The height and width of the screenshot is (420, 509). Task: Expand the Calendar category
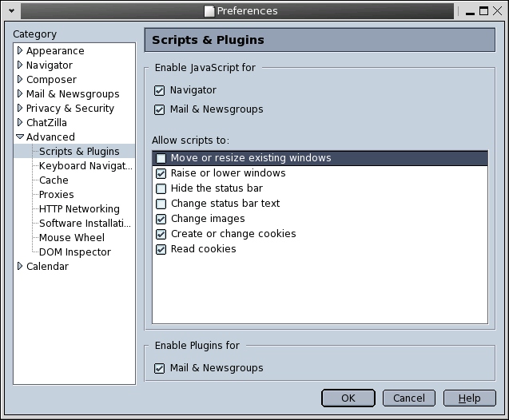20,267
